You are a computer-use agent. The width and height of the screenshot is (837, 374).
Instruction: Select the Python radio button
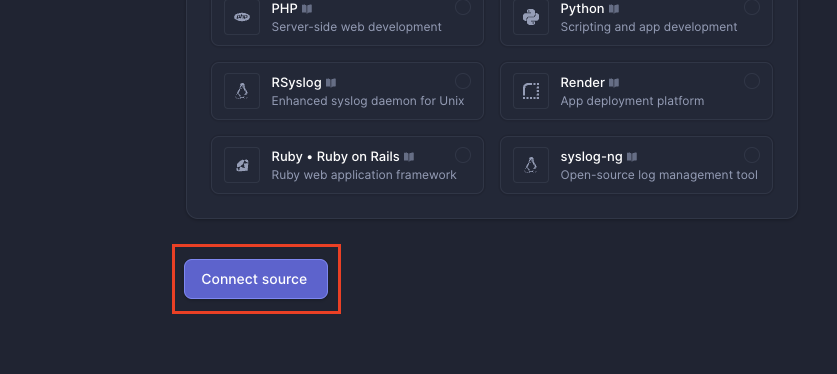(752, 7)
